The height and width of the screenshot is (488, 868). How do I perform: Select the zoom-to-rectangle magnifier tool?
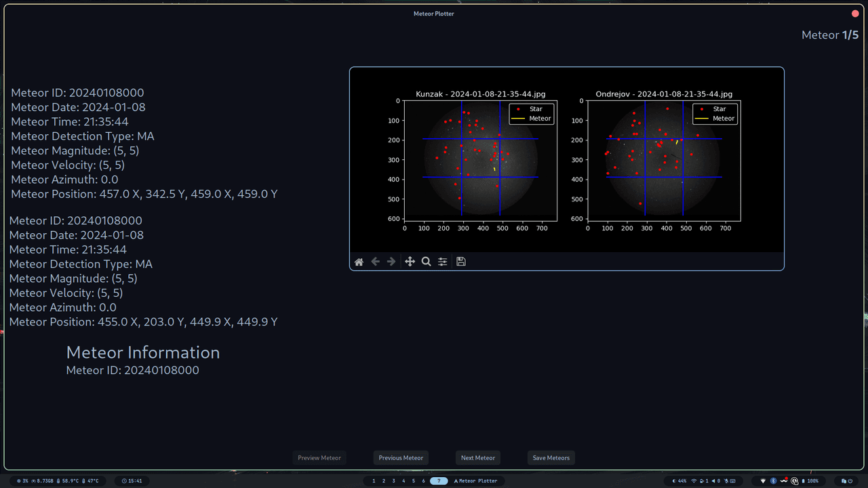tap(426, 262)
